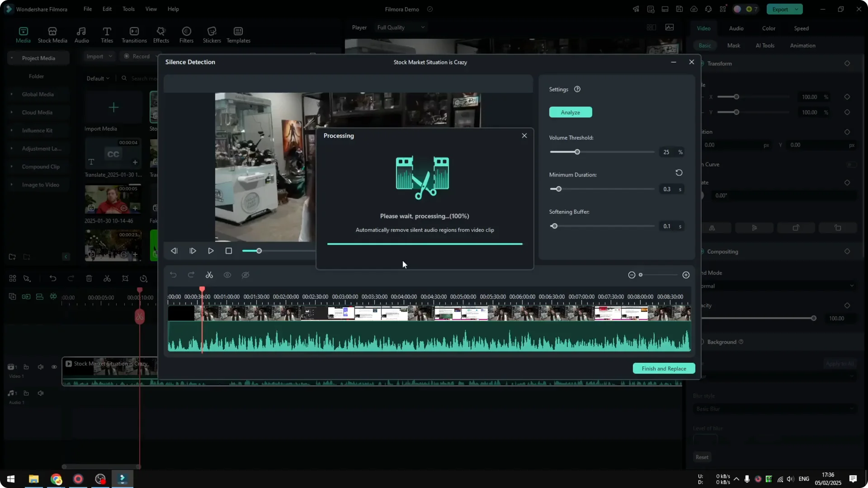This screenshot has height=488, width=868.
Task: Open the Stickers panel
Action: (212, 34)
